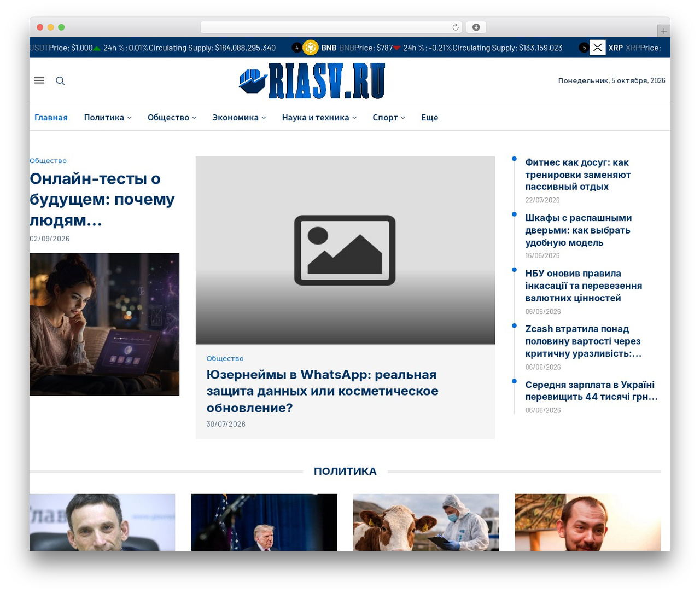Screen dimensions: 700x593
Task: Click the date 02/09/2026
Action: coord(50,239)
